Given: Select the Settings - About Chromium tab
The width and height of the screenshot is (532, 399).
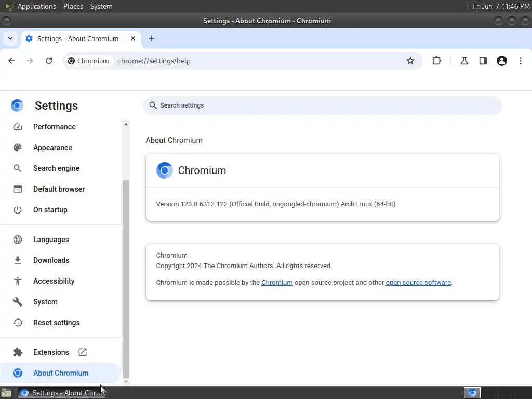Looking at the screenshot, I should point(81,38).
